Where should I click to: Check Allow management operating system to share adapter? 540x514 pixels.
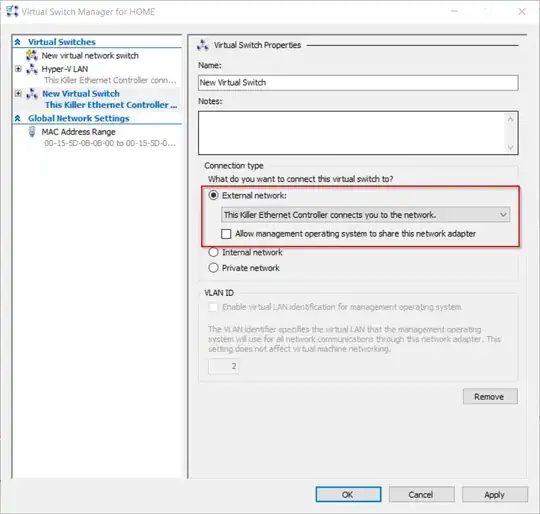pyautogui.click(x=226, y=234)
